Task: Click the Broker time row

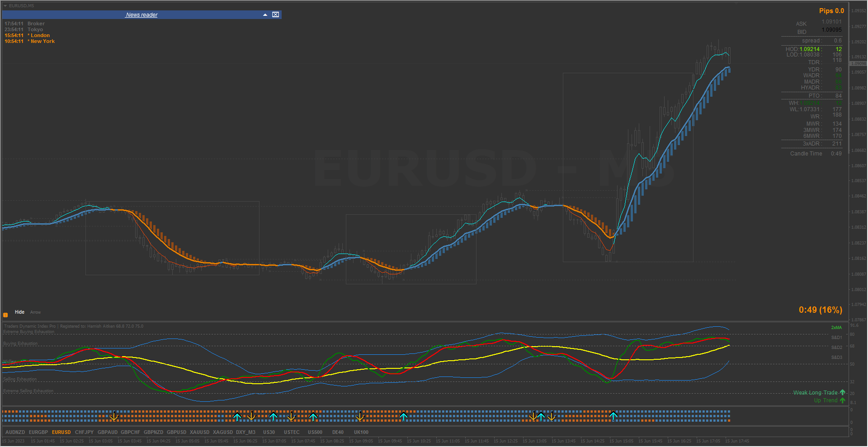Action: [x=25, y=24]
